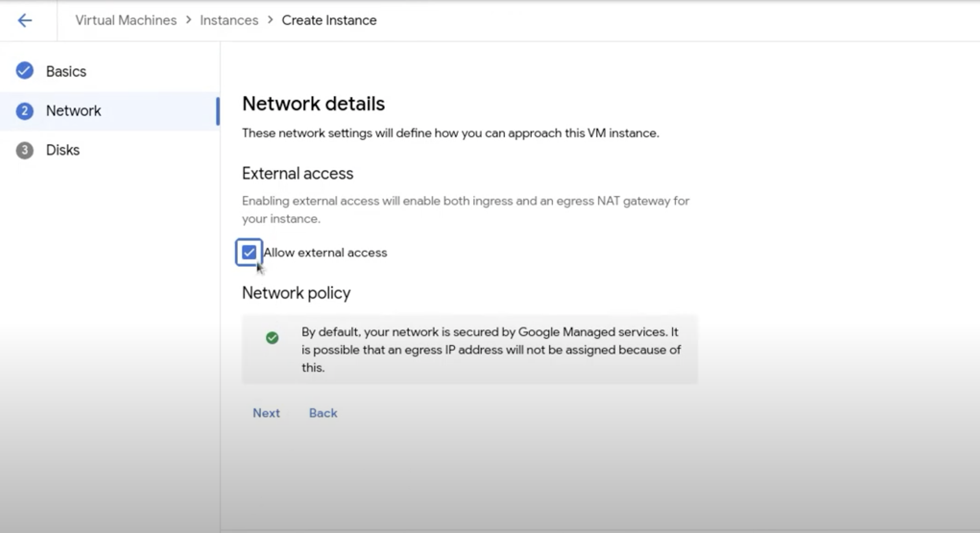This screenshot has width=980, height=533.
Task: Click the green success icon in Network policy banner
Action: (273, 338)
